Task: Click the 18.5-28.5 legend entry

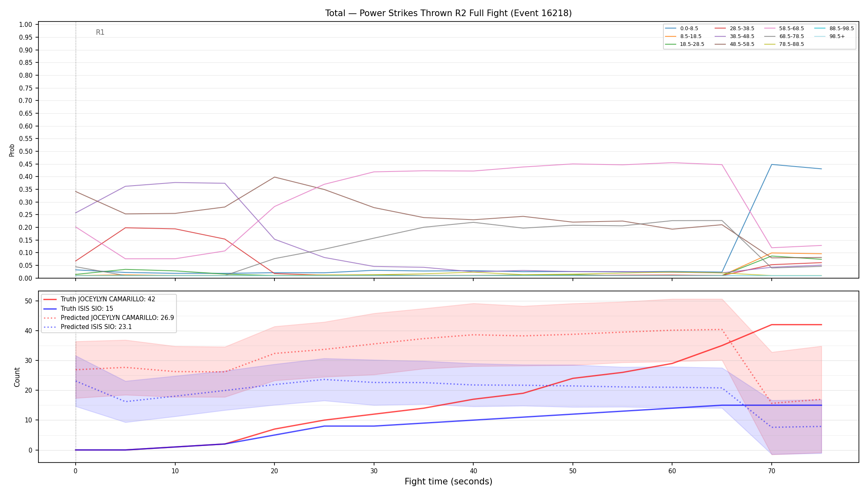Action: [x=684, y=44]
